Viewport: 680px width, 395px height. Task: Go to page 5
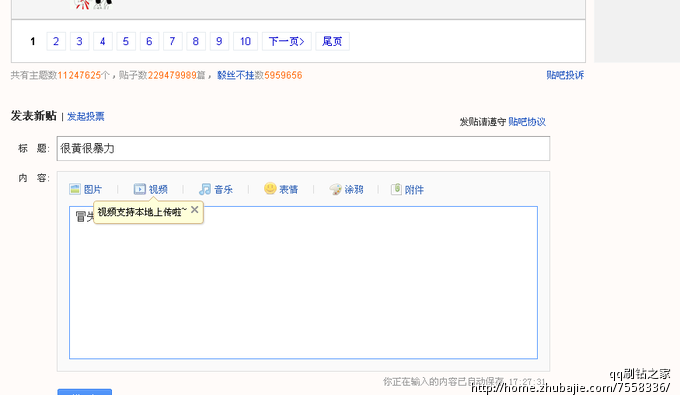click(x=126, y=41)
